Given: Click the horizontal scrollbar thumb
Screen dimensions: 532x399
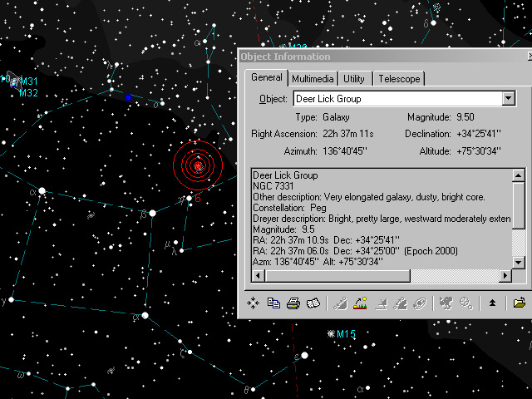Looking at the screenshot, I should [x=337, y=275].
